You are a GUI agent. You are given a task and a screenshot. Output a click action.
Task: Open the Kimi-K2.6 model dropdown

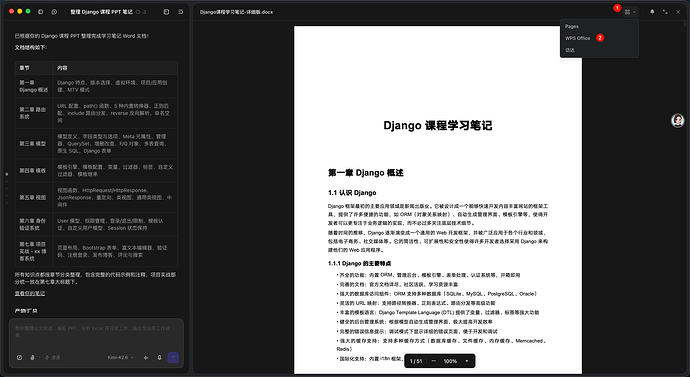pos(121,358)
